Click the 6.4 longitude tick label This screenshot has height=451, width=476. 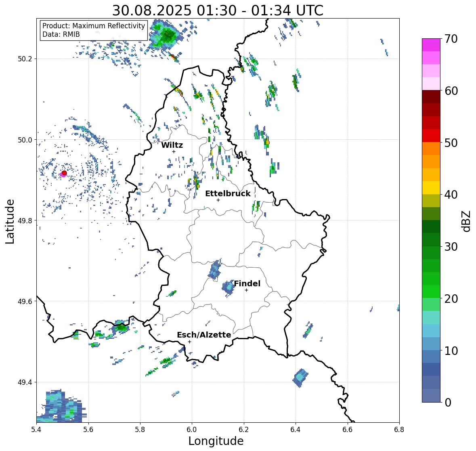[296, 429]
